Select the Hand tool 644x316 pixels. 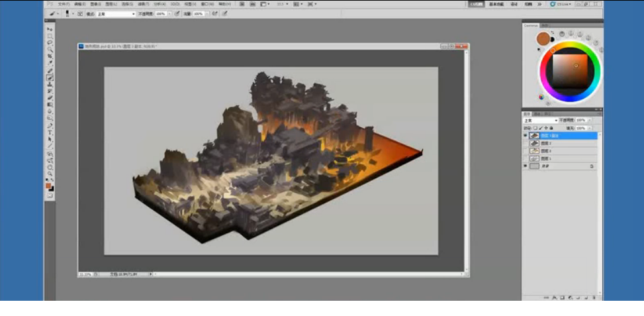(50, 167)
